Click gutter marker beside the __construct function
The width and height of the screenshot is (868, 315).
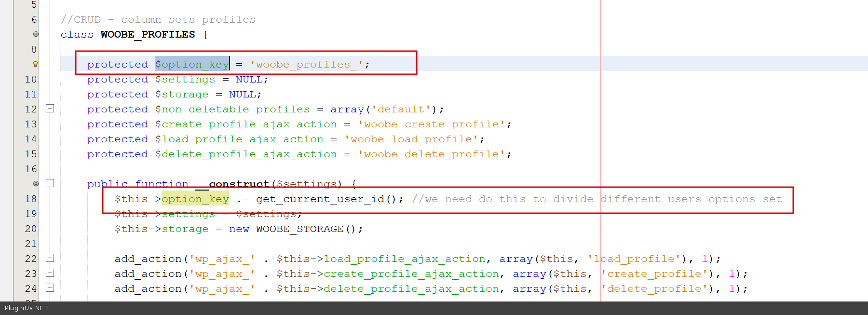(x=36, y=183)
